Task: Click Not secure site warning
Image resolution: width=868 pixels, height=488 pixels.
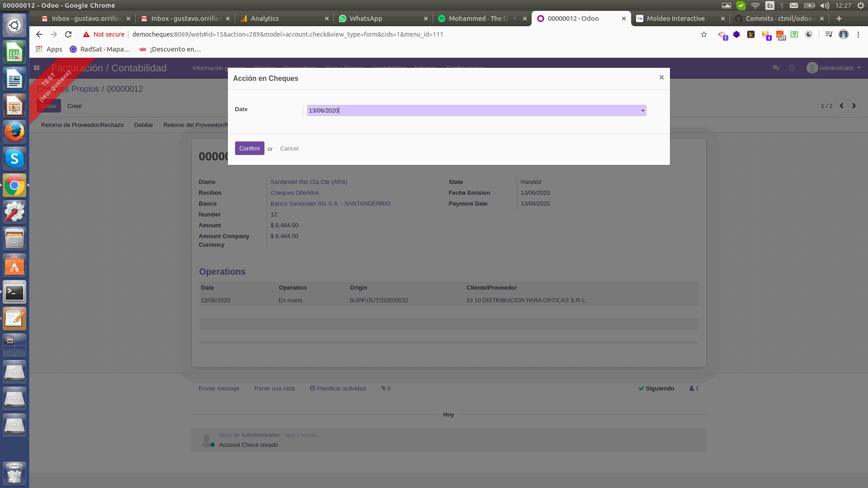Action: pos(104,34)
